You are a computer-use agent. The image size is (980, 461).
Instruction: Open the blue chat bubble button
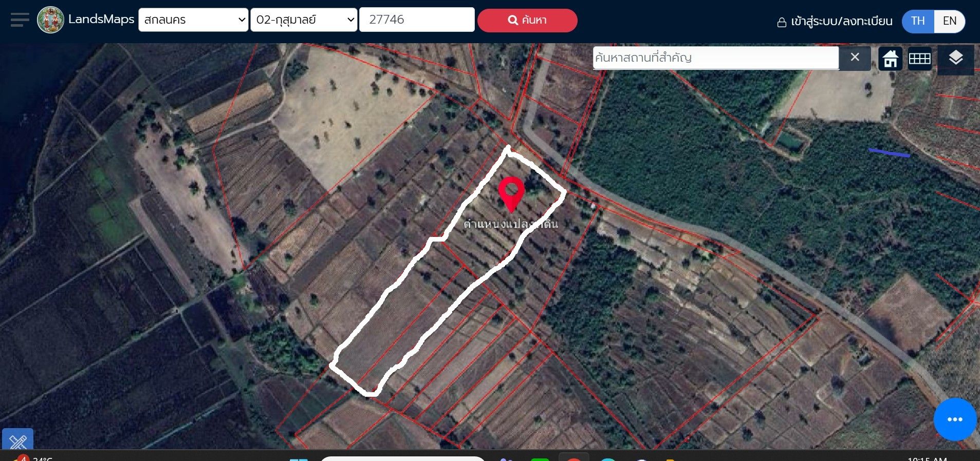[x=955, y=419]
